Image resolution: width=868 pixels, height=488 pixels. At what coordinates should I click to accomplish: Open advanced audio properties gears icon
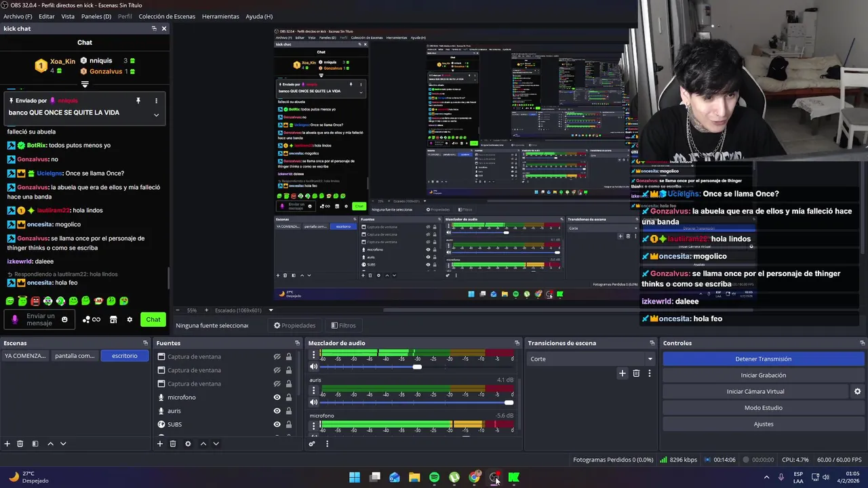(312, 444)
